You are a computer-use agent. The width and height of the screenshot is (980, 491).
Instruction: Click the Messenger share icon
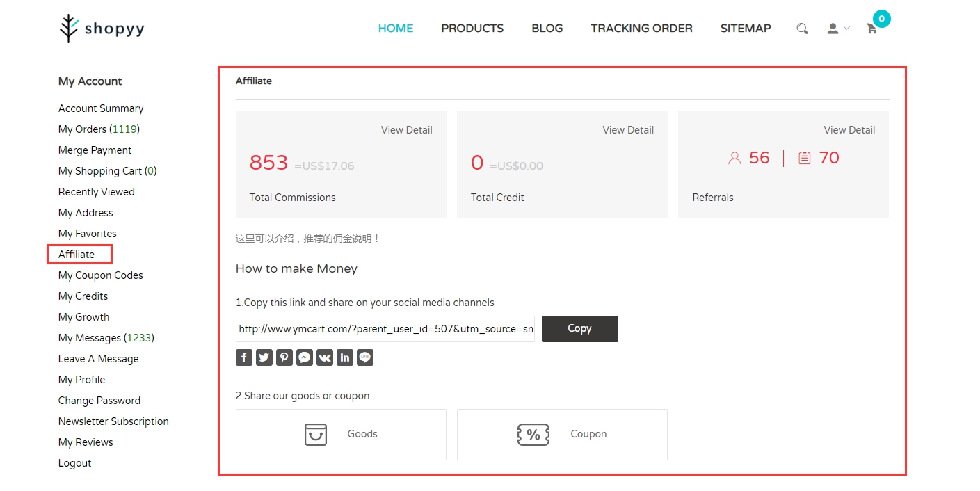305,357
